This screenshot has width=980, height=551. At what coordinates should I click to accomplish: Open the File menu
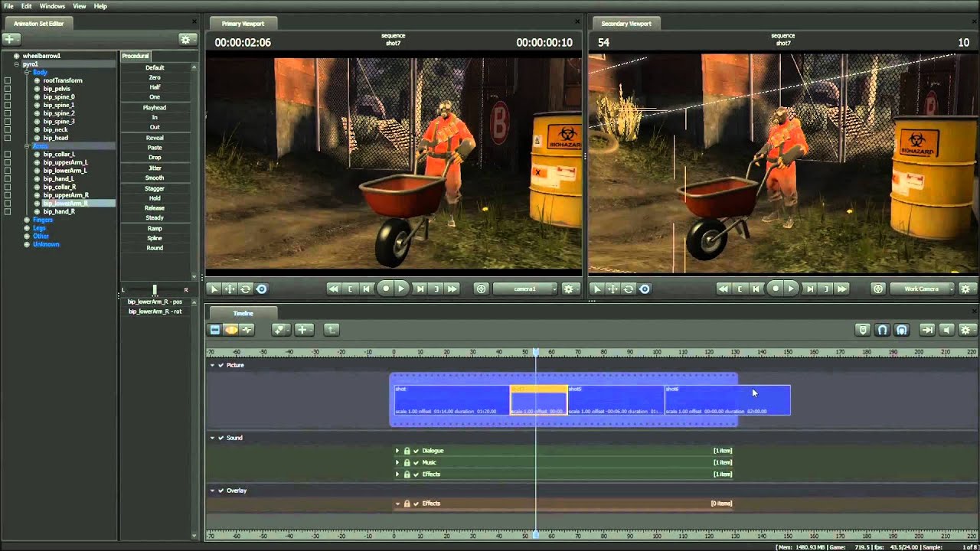[x=8, y=6]
